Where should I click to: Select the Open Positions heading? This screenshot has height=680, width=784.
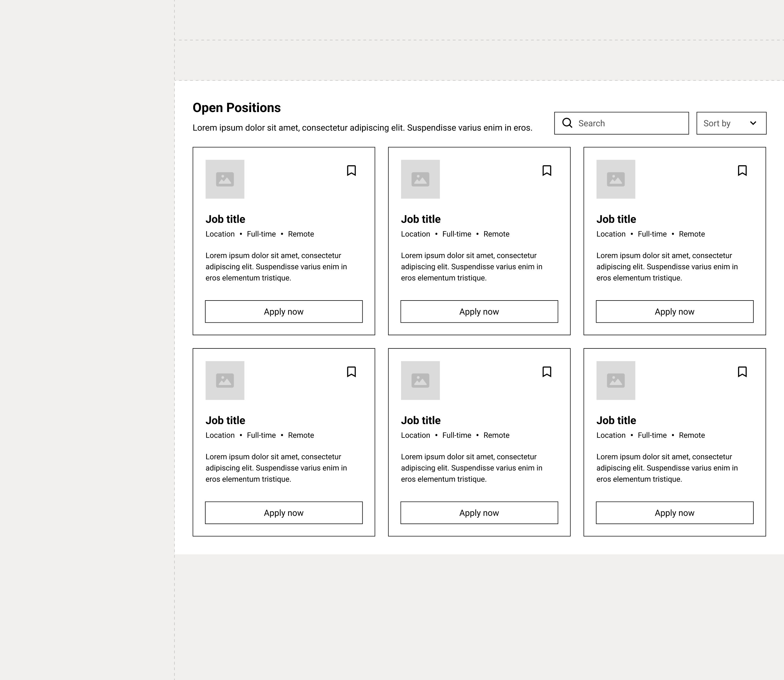237,108
